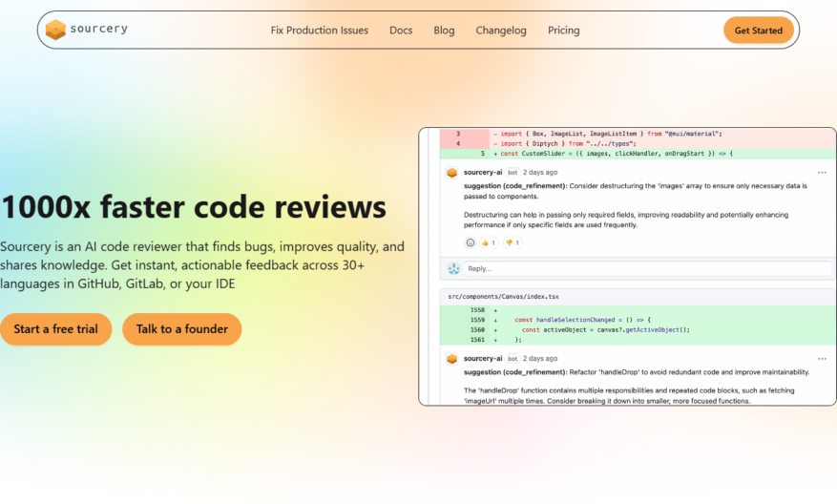Click 'suggestion (code_refinement)' on handleDrop comment

515,372
